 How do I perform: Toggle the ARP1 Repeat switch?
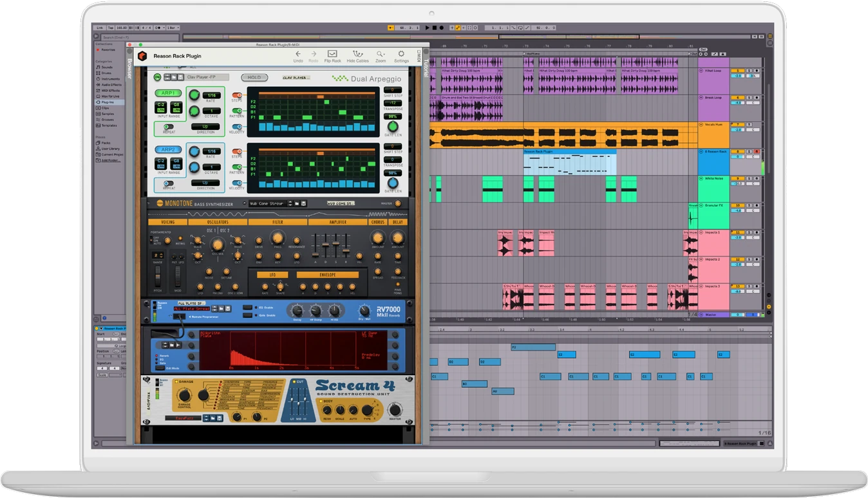coord(169,127)
